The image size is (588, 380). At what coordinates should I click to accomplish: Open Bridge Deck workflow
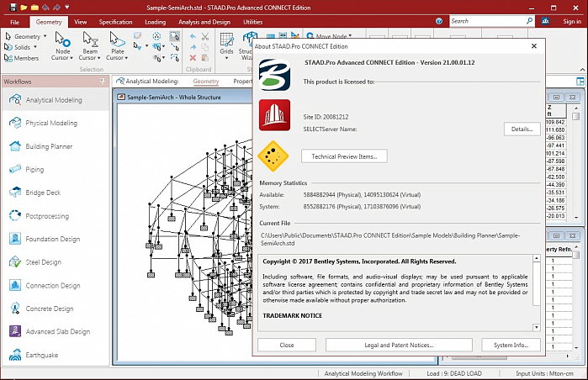(56, 193)
